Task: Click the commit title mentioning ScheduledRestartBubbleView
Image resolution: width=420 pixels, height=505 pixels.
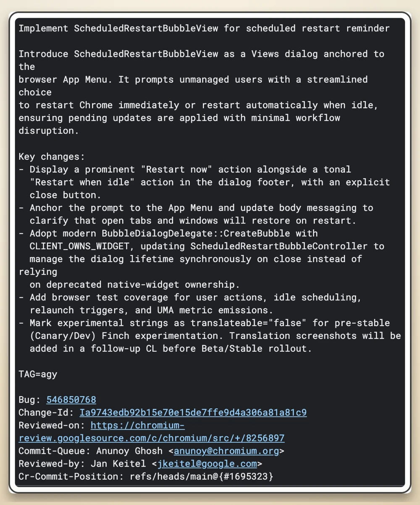Action: (204, 28)
